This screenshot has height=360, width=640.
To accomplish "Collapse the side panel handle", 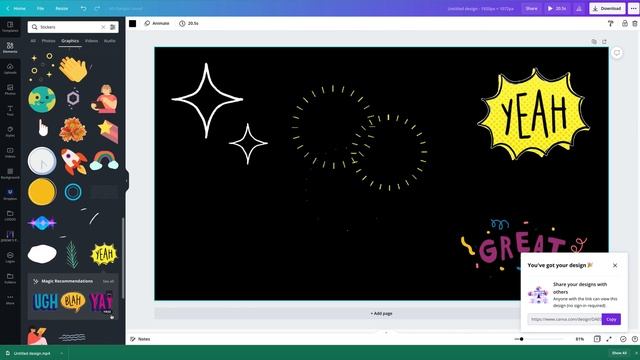I will 127,181.
